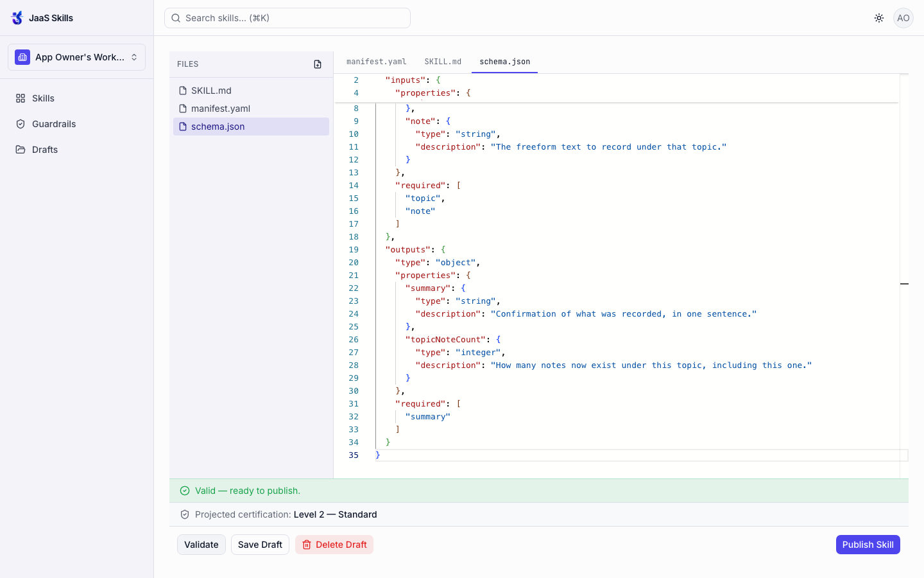The image size is (924, 578).
Task: Open Drafts in the sidebar
Action: pos(76,150)
